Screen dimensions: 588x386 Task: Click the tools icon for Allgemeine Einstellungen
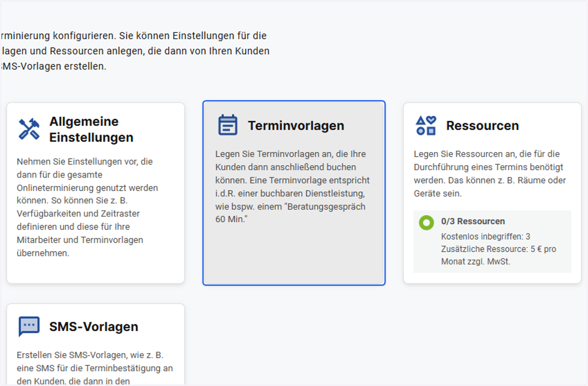point(29,129)
